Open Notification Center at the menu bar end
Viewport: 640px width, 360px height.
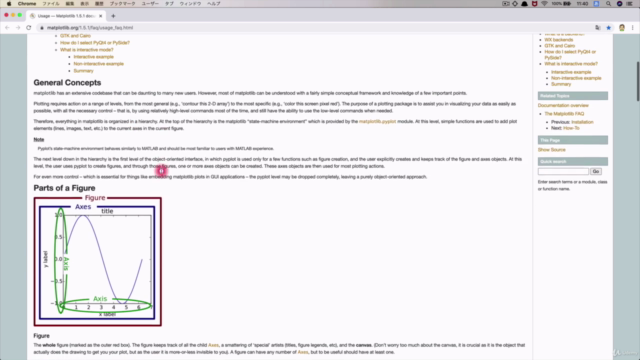tap(630, 4)
